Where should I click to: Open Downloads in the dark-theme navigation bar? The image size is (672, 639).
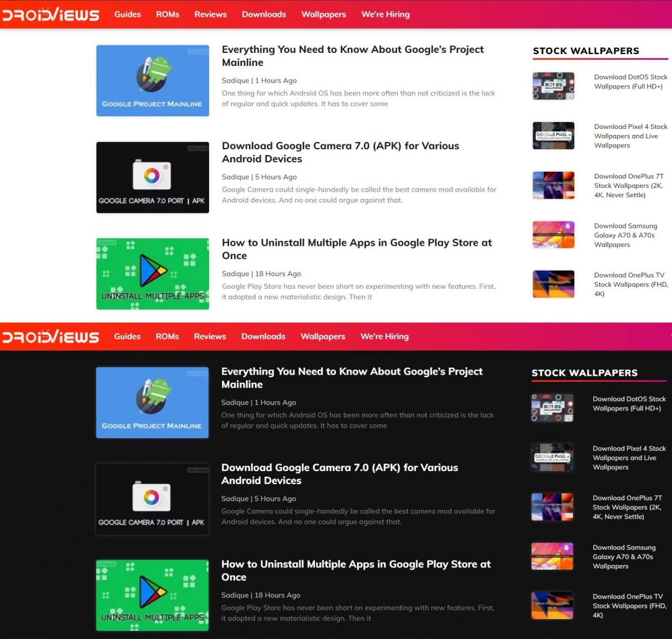pos(263,337)
